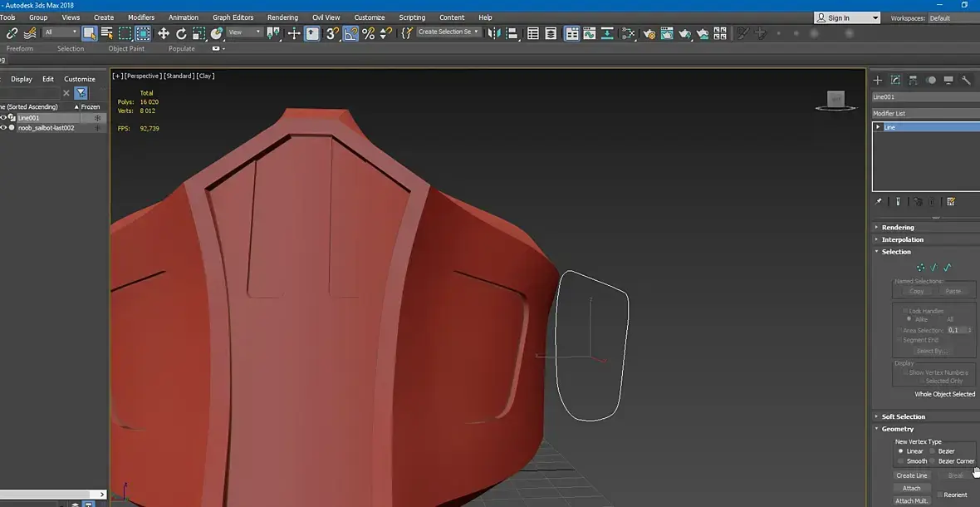Select the Move tool in toolbar
This screenshot has height=507, width=980.
(x=163, y=33)
